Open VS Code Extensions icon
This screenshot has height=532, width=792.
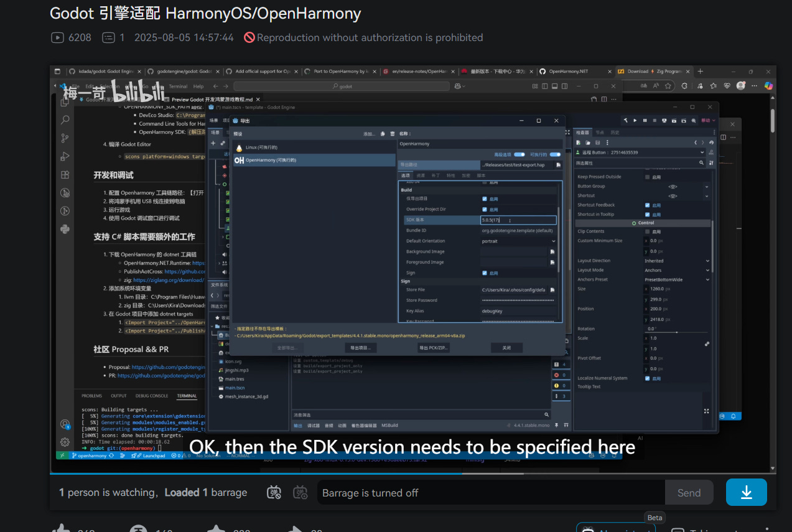65,175
